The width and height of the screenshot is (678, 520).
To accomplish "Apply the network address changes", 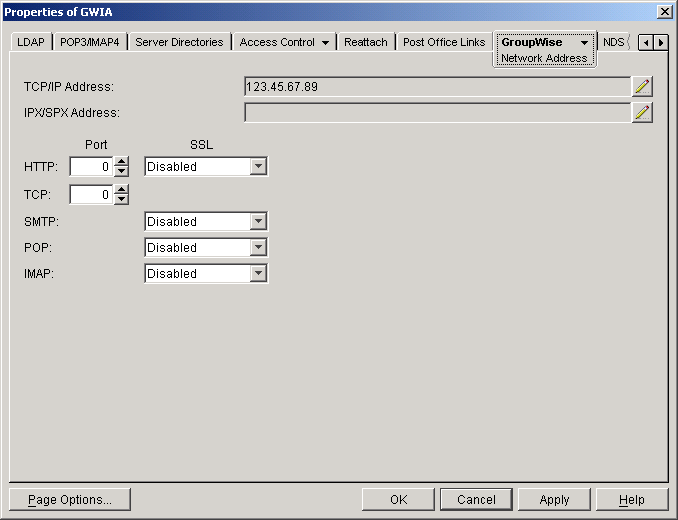I will [x=554, y=500].
